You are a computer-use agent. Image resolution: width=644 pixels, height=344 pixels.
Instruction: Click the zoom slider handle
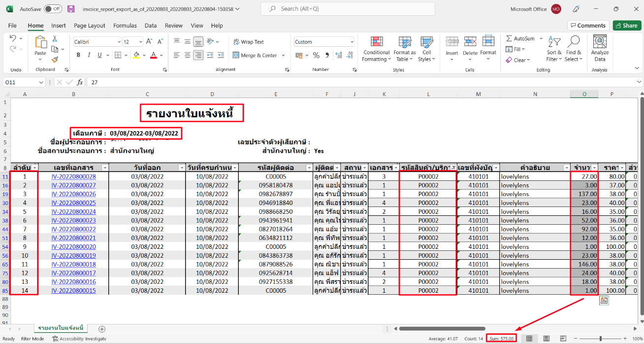[x=600, y=339]
